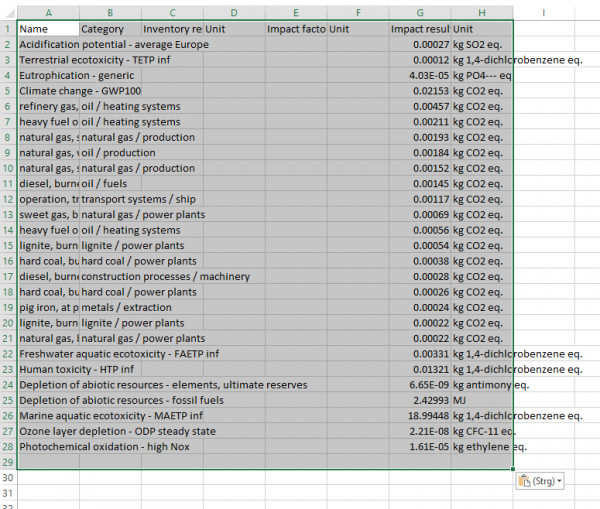The width and height of the screenshot is (600, 509).
Task: Click the value 2.42993 in column G
Action: click(x=420, y=400)
